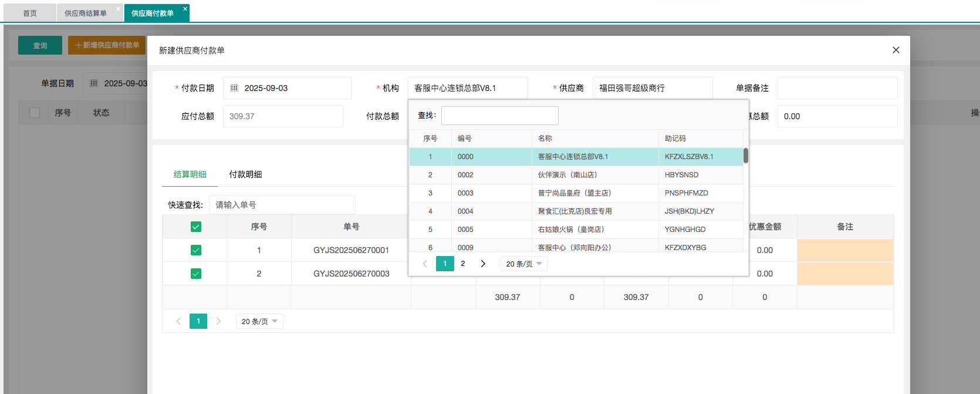The width and height of the screenshot is (980, 394).
Task: Click next page arrow below settlement table
Action: click(x=218, y=321)
